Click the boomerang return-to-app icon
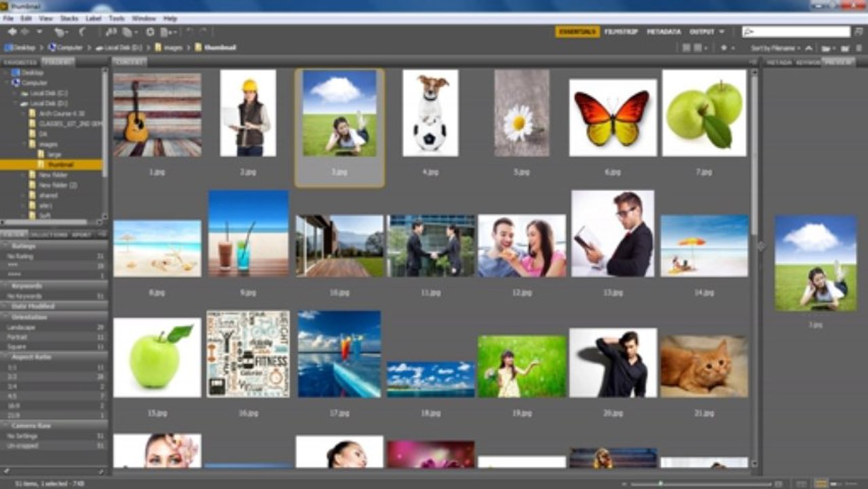Image resolution: width=868 pixels, height=489 pixels. (x=82, y=32)
